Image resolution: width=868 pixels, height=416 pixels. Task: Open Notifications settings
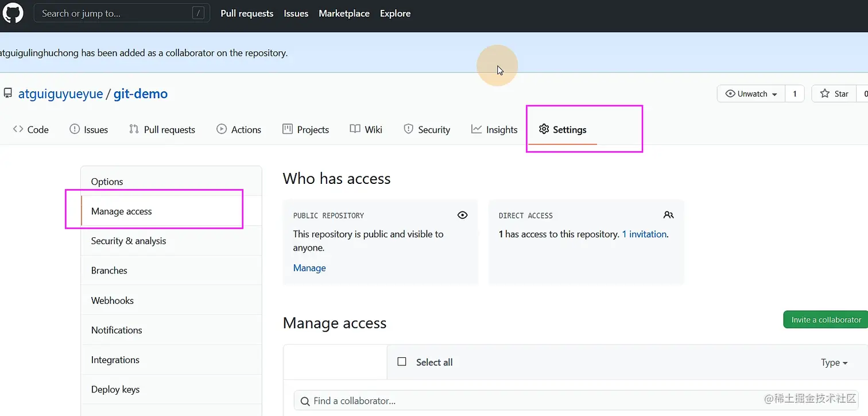[171, 330]
